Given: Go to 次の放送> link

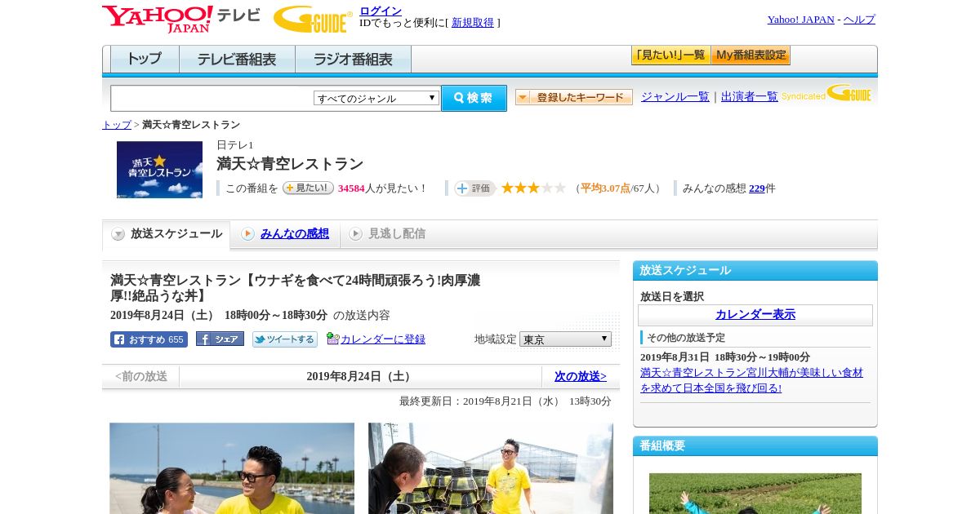Looking at the screenshot, I should click(581, 376).
